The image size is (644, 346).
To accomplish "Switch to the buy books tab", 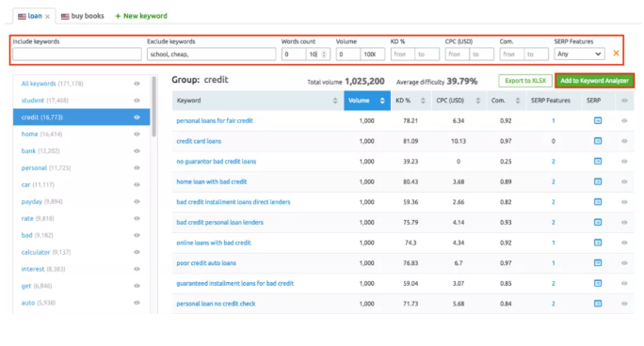I will tap(83, 16).
